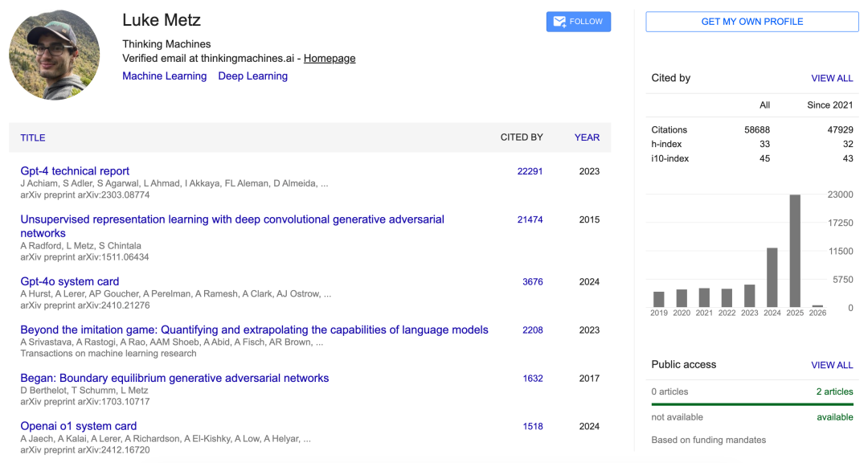View the 2208 citations link

point(533,330)
